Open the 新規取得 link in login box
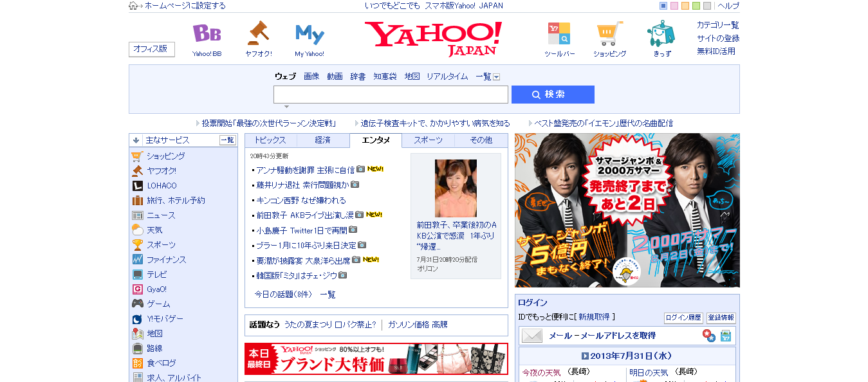The image size is (868, 382). [595, 317]
